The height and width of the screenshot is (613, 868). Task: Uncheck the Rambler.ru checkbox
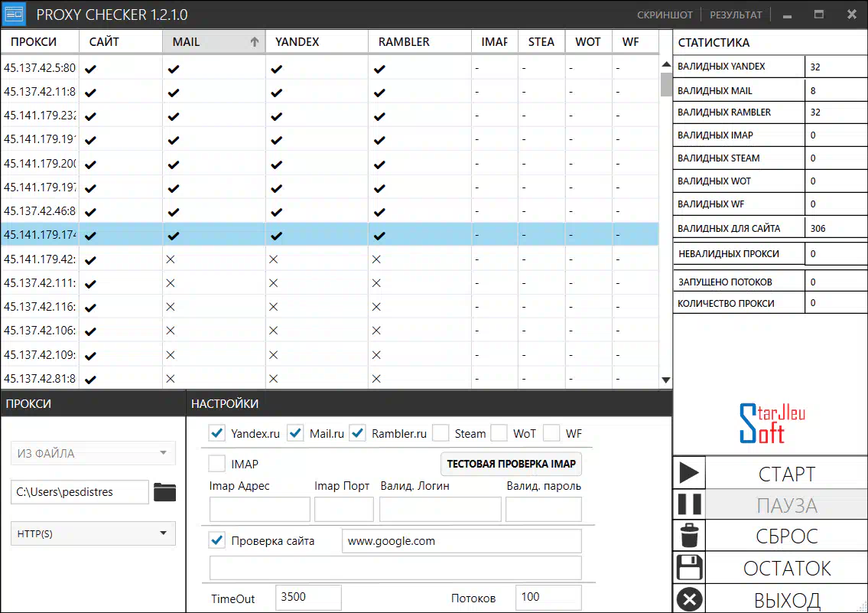(358, 433)
